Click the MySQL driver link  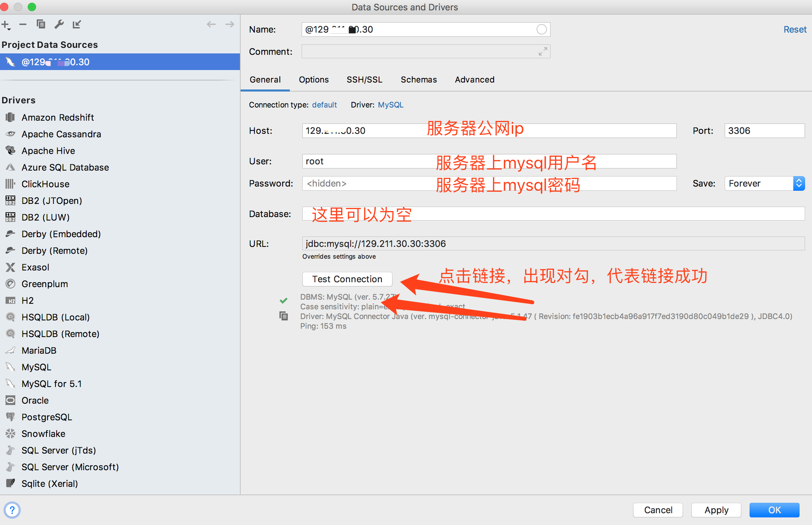pyautogui.click(x=390, y=105)
